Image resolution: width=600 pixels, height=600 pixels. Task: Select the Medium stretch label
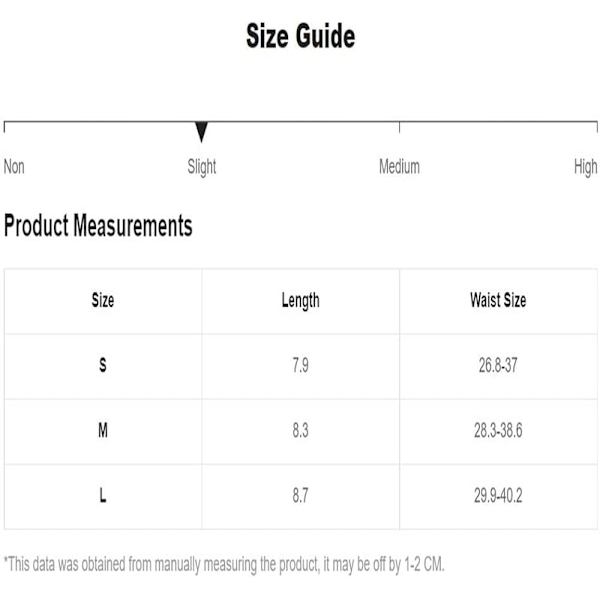pyautogui.click(x=399, y=167)
